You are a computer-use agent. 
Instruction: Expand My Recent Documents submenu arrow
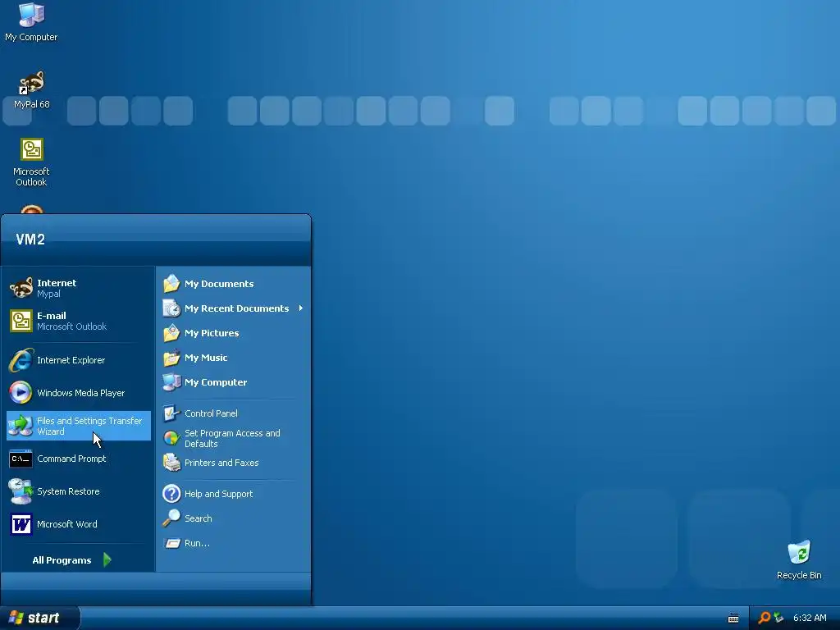point(301,308)
